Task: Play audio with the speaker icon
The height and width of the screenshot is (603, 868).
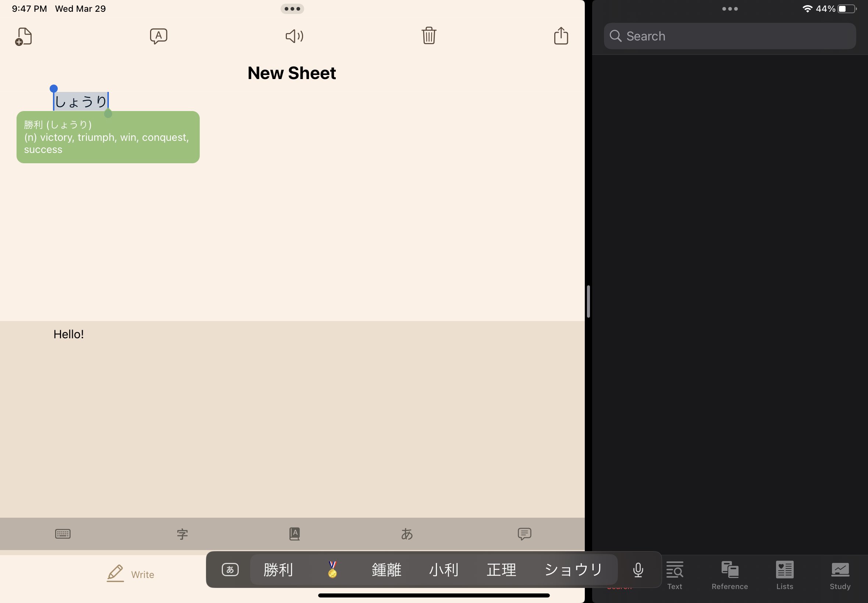Action: pos(294,36)
